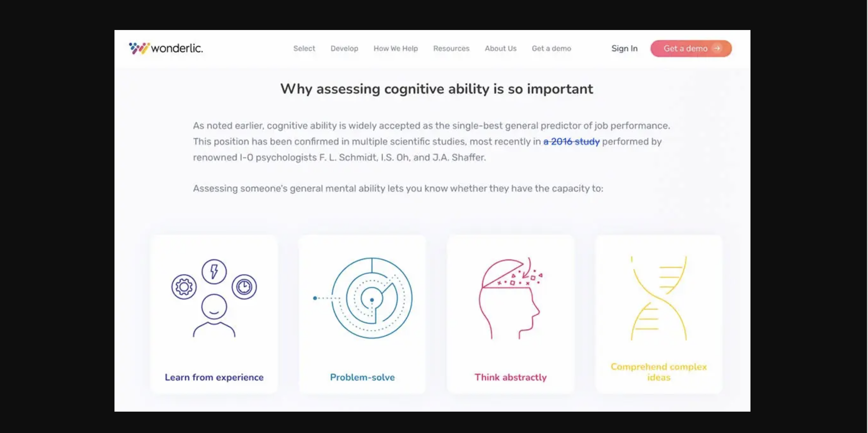Click the Develop navigation menu item
The height and width of the screenshot is (433, 868).
pos(344,48)
